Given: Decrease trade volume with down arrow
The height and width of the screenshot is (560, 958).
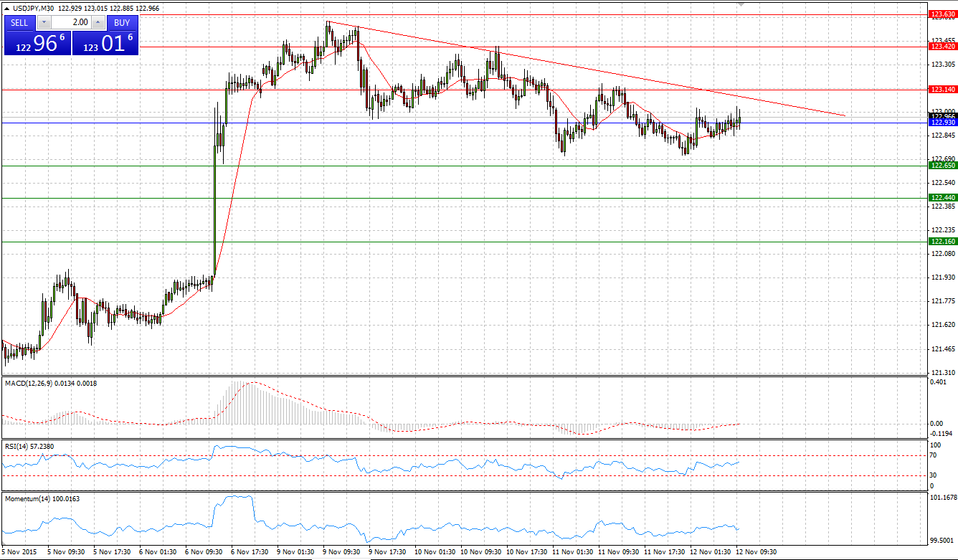Looking at the screenshot, I should 43,22.
